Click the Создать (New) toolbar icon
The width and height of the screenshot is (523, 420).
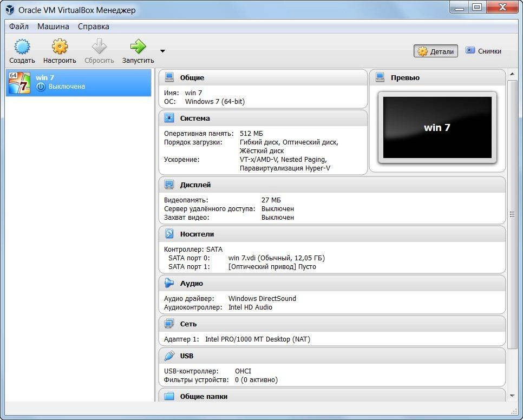[22, 47]
